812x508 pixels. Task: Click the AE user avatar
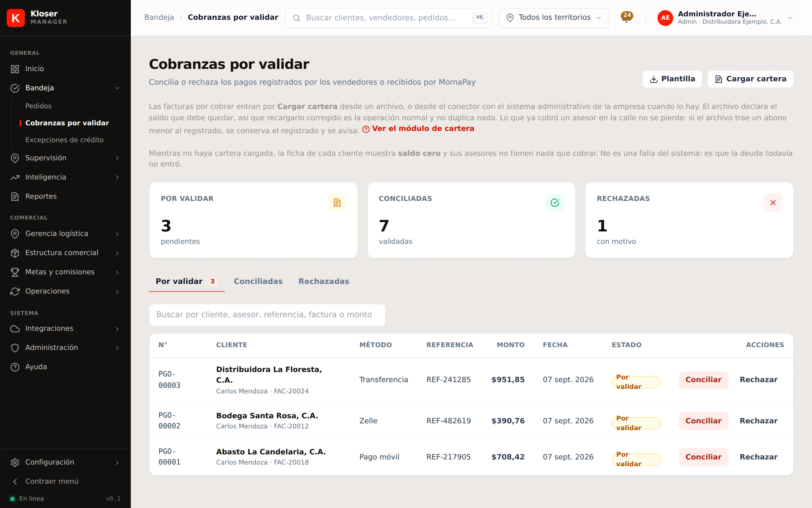click(665, 18)
